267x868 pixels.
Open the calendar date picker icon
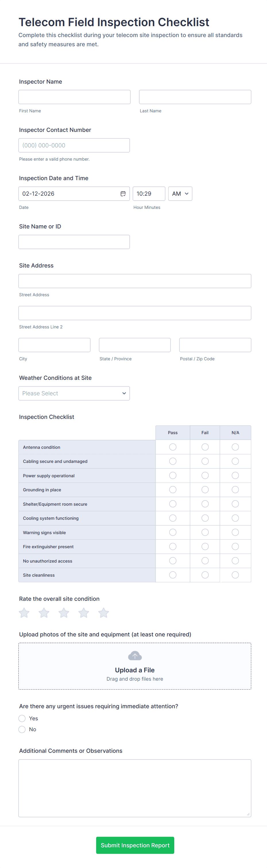(x=123, y=194)
